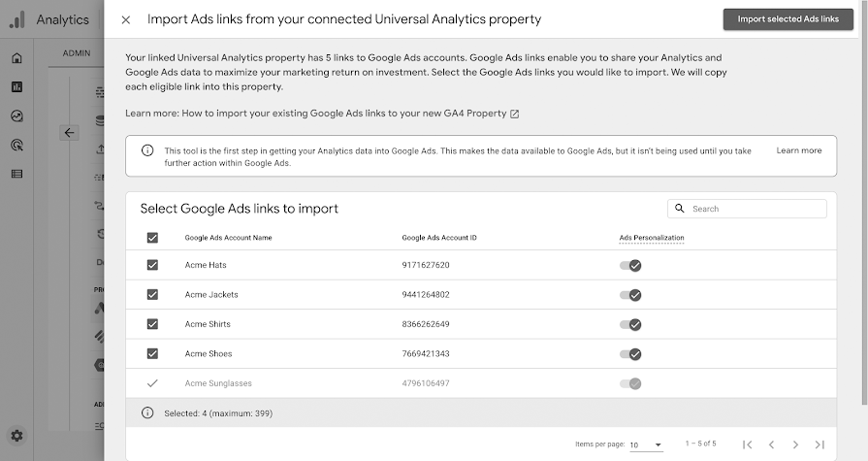This screenshot has height=461, width=868.
Task: Open the Learn more link in info box
Action: point(799,150)
